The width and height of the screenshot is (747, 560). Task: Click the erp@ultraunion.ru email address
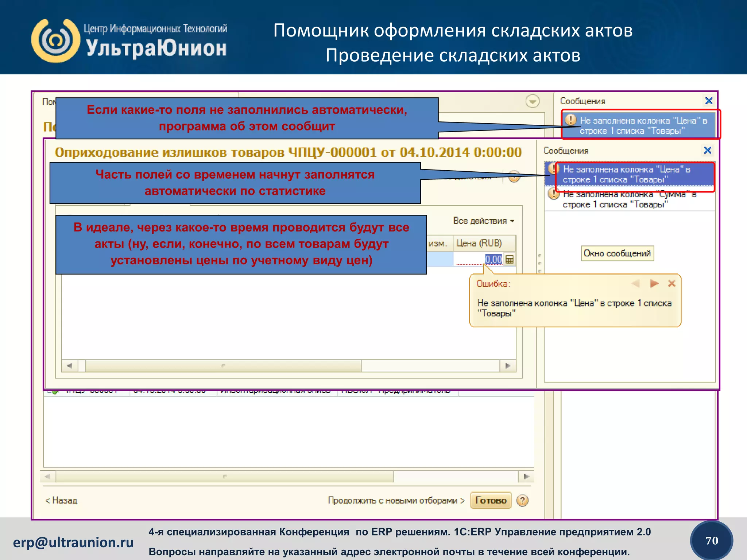73,542
